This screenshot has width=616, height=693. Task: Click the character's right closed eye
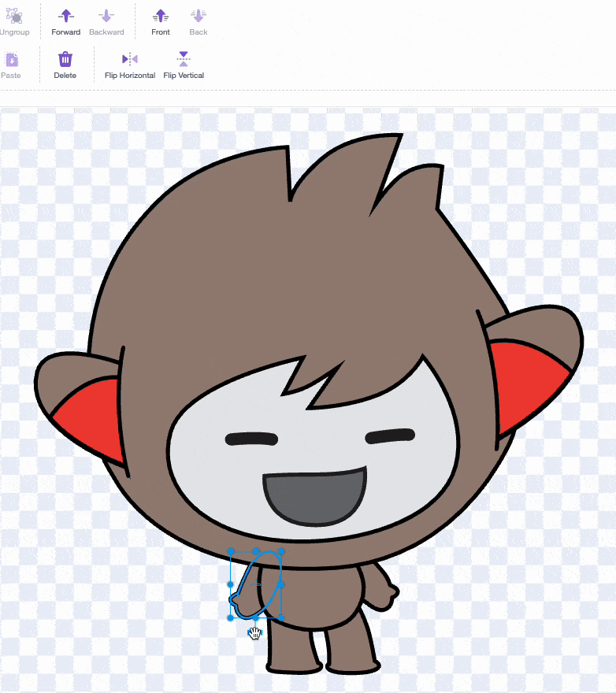[394, 435]
